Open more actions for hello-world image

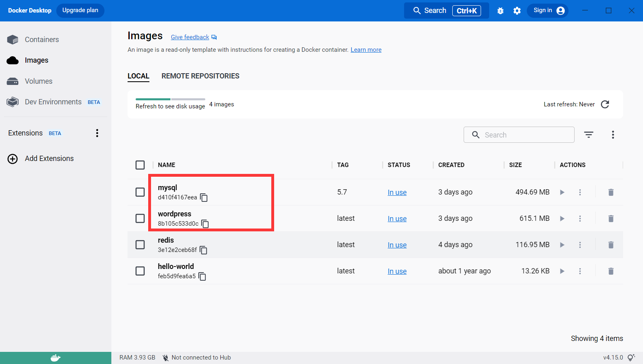click(x=580, y=271)
